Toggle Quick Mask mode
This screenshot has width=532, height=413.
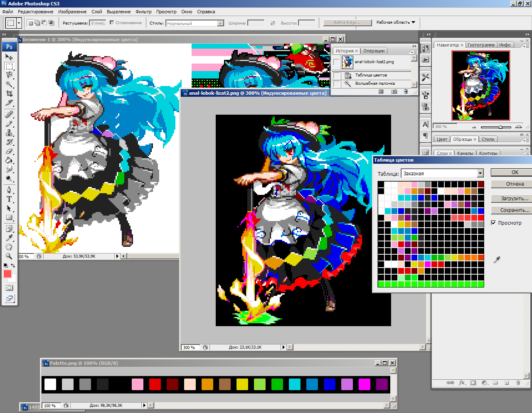[9, 288]
